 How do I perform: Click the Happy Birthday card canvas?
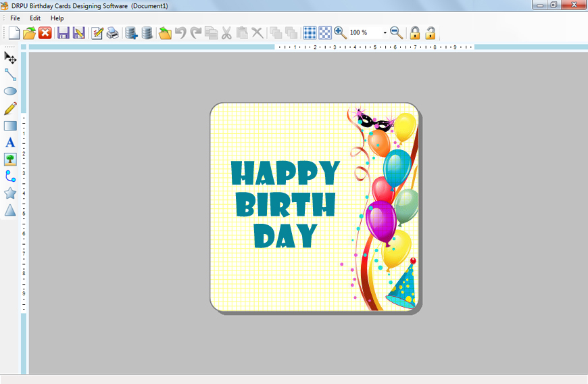tap(314, 207)
